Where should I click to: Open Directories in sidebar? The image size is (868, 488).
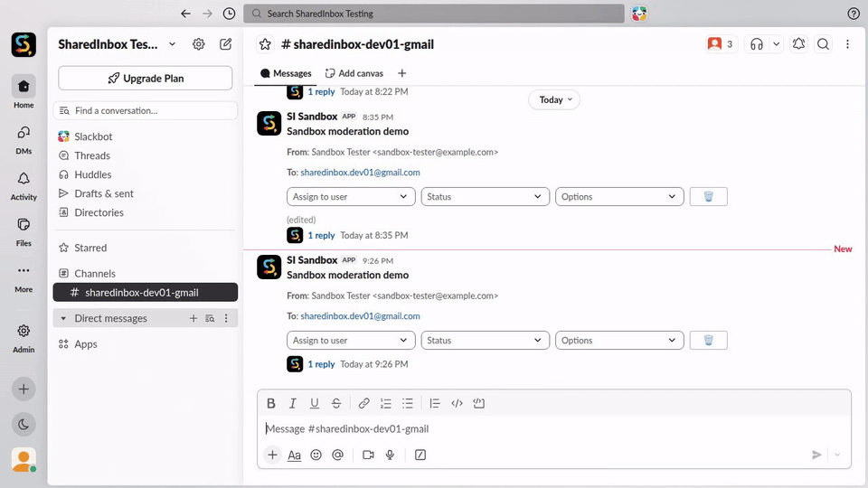[145, 212]
